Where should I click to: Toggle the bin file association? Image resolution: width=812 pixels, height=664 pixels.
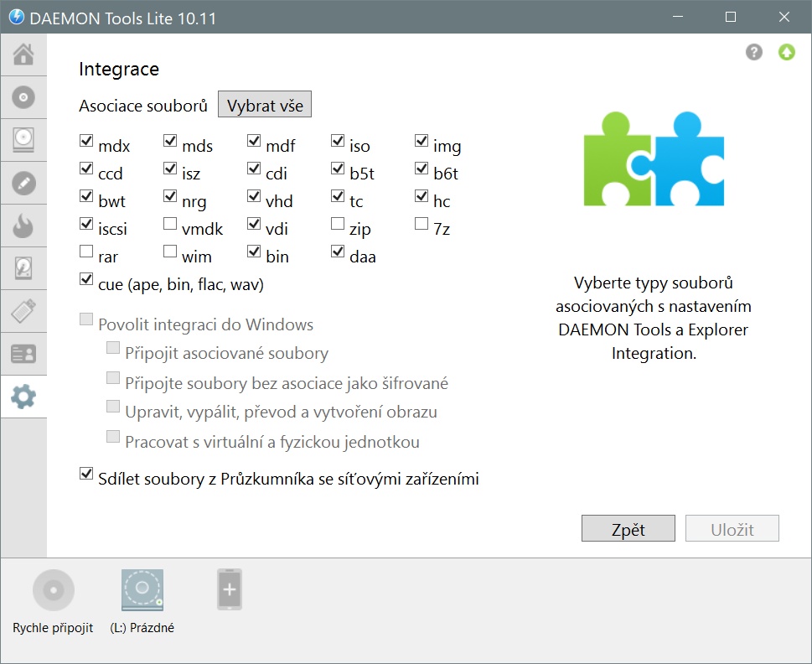coord(254,252)
